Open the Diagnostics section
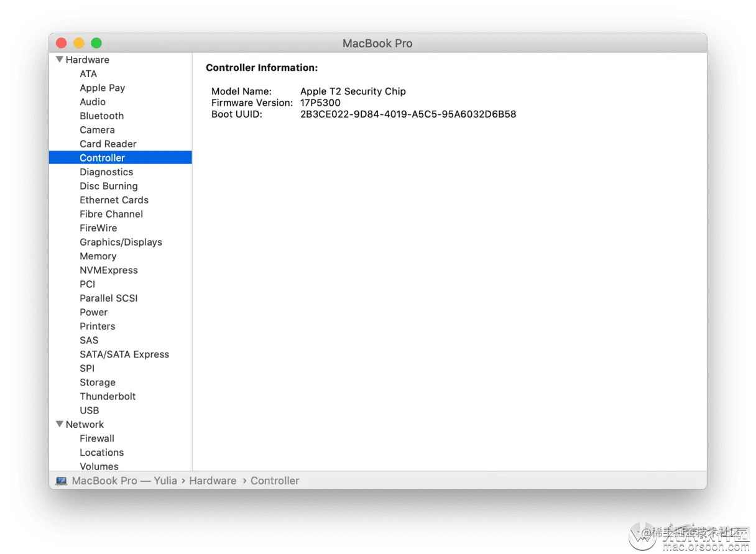Screen dimensions: 756x554 106,172
